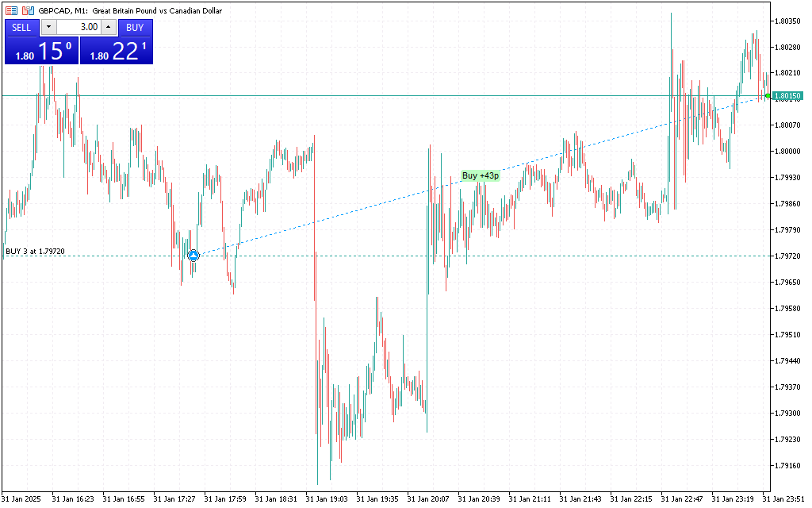Click the highlighted 1.80150 price axis tag

click(787, 95)
